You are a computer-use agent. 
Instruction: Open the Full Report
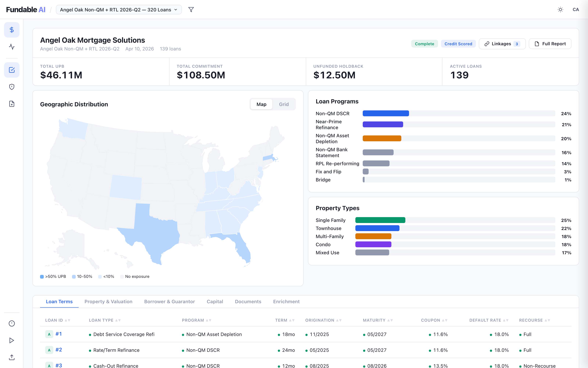click(x=550, y=44)
